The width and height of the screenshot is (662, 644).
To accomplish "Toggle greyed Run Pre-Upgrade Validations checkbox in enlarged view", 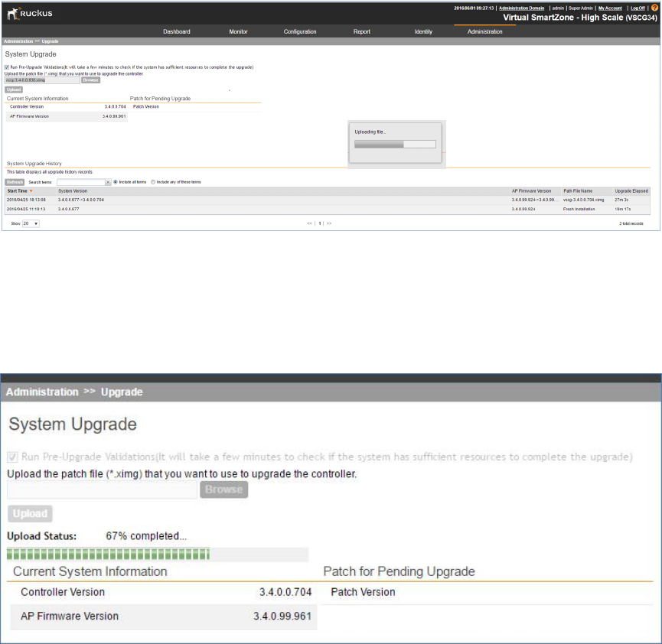I will tap(12, 457).
